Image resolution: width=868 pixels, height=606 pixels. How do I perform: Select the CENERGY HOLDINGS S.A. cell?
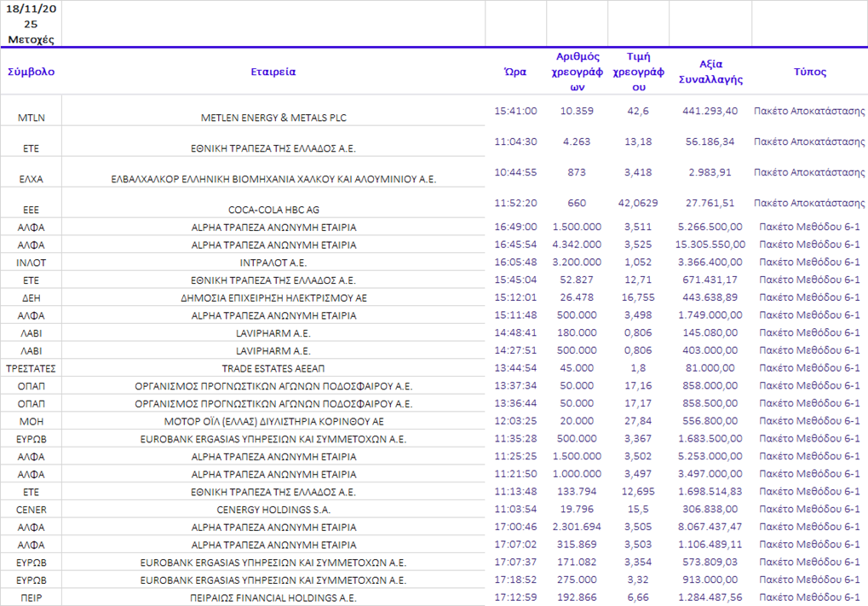(x=273, y=510)
